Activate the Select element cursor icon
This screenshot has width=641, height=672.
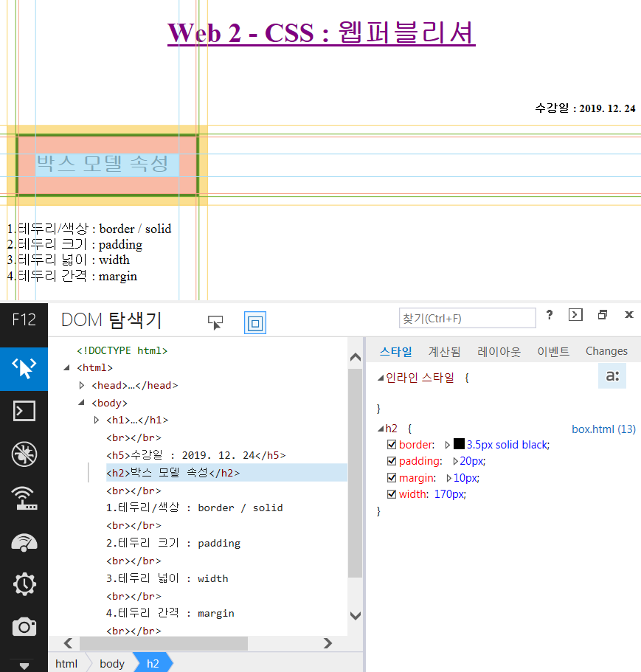tap(215, 322)
